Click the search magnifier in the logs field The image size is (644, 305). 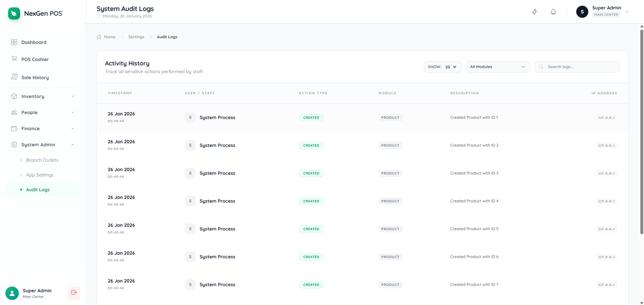[541, 66]
